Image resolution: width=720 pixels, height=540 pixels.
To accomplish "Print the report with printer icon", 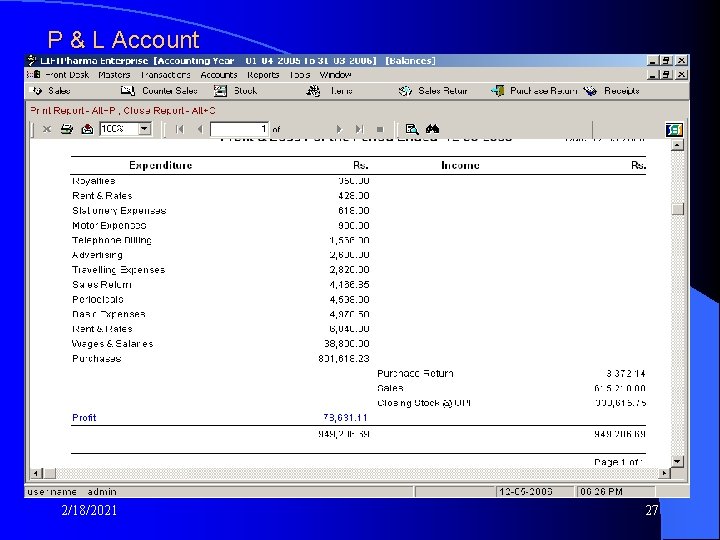I will 67,129.
